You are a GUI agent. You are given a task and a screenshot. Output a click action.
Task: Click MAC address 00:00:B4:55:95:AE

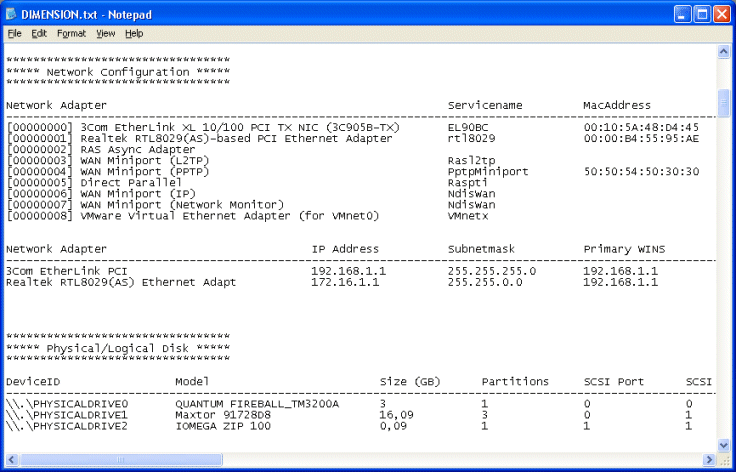[x=642, y=138]
